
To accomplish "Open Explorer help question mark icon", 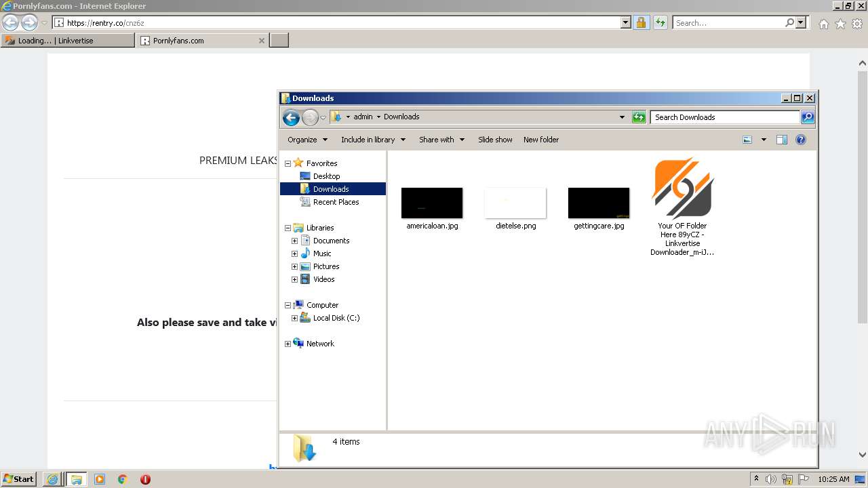I will 801,140.
